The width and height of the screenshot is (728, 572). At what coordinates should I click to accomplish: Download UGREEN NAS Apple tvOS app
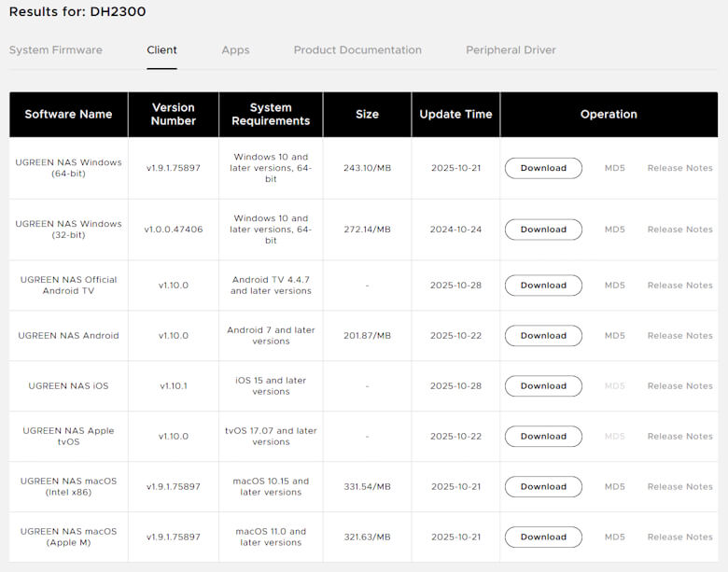point(543,437)
